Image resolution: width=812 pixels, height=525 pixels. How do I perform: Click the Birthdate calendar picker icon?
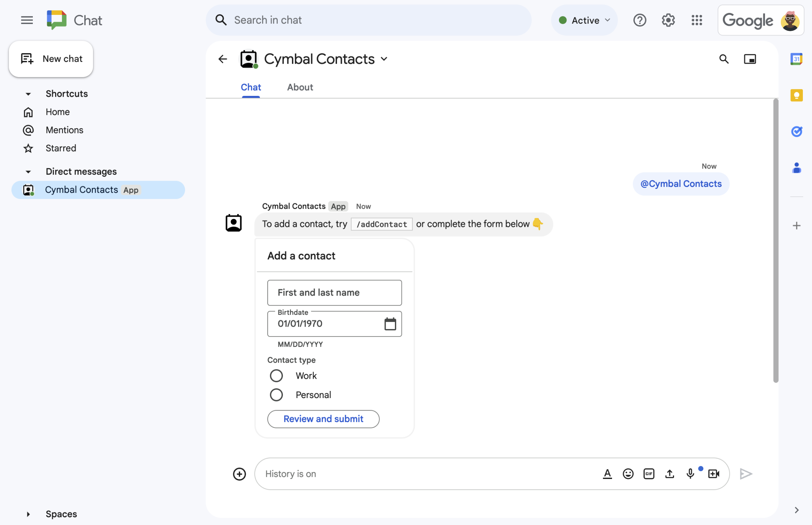pyautogui.click(x=390, y=324)
